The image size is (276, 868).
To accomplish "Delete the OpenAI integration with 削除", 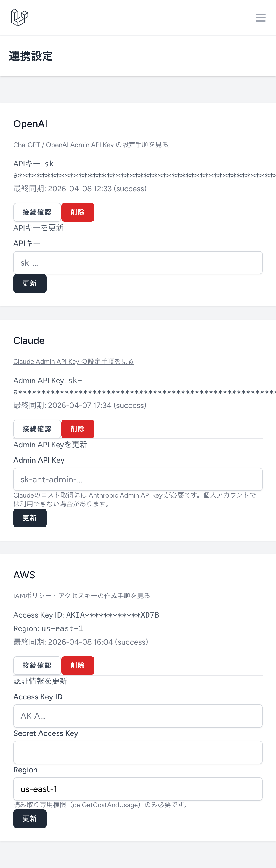I will click(x=77, y=212).
